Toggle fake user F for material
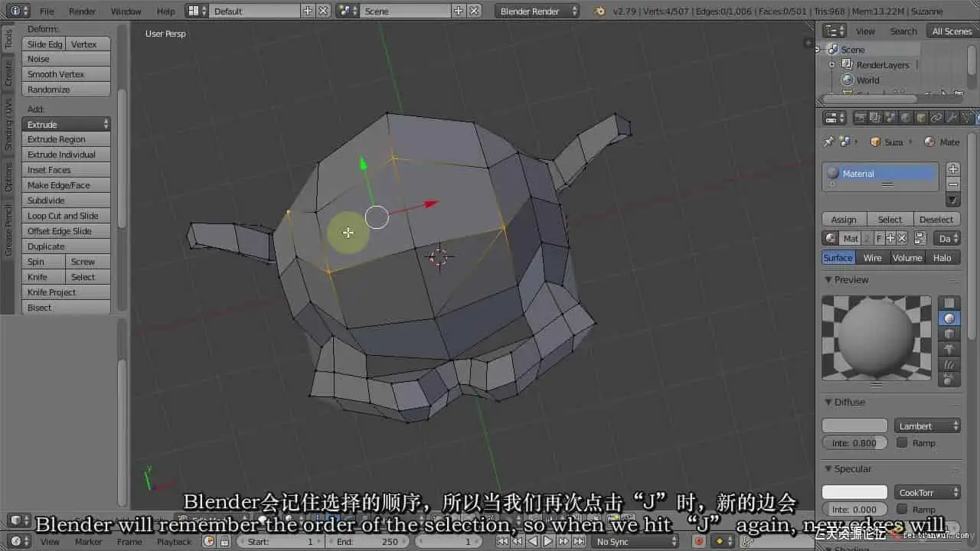Viewport: 980px width, 551px height. tap(879, 238)
